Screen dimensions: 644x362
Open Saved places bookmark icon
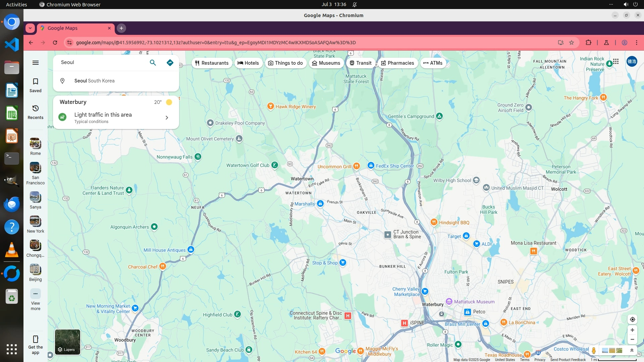point(36,81)
